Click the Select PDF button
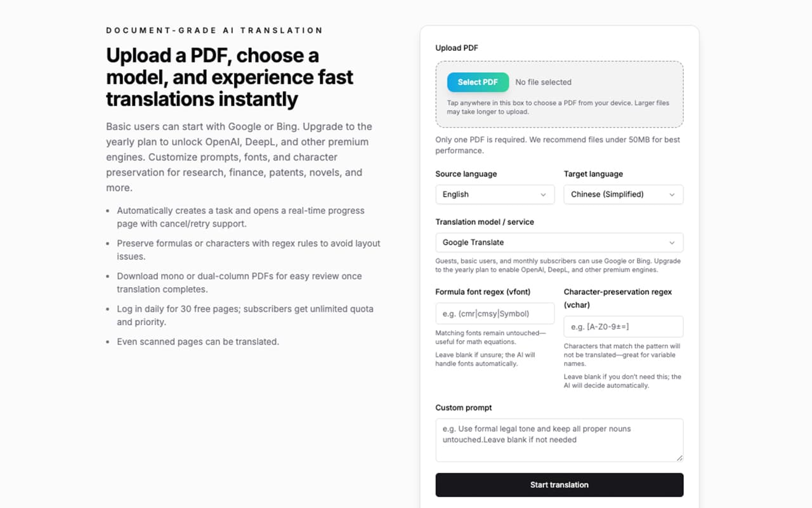This screenshot has width=812, height=508. [x=478, y=82]
